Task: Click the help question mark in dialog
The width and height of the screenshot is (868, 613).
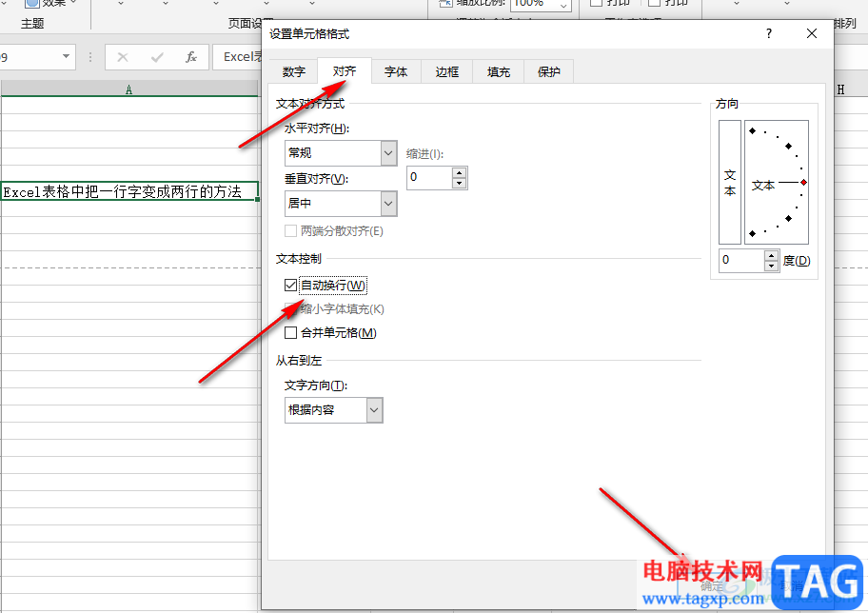Action: pos(768,33)
